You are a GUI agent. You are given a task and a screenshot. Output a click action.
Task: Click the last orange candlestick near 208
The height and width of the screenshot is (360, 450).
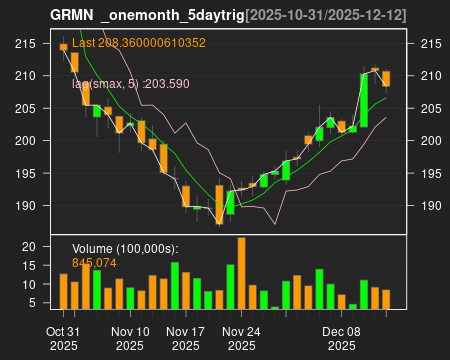386,79
